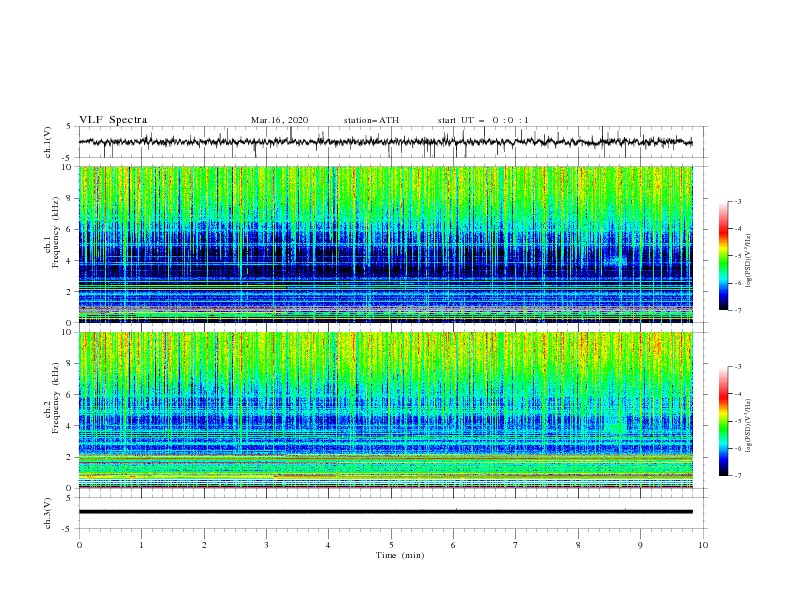This screenshot has height=612, width=792.
Task: Click the 'ch.3(V)' axis label
Action: tap(48, 513)
